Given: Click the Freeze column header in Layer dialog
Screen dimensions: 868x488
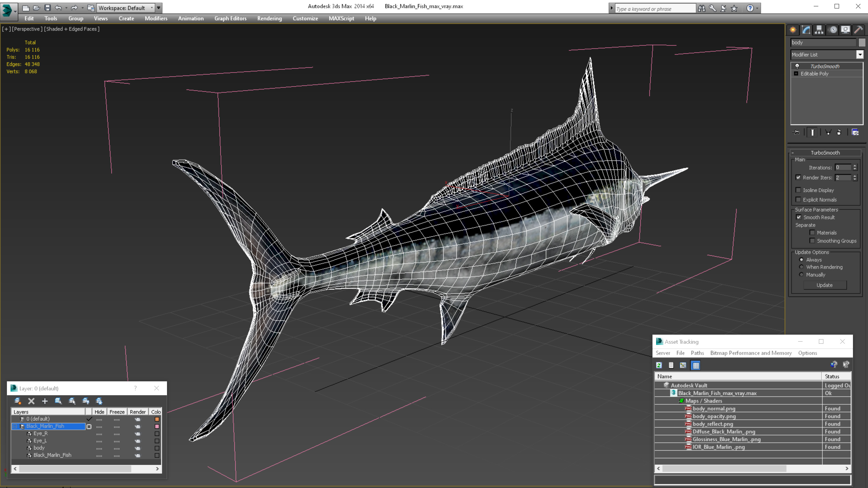Looking at the screenshot, I should [x=117, y=411].
